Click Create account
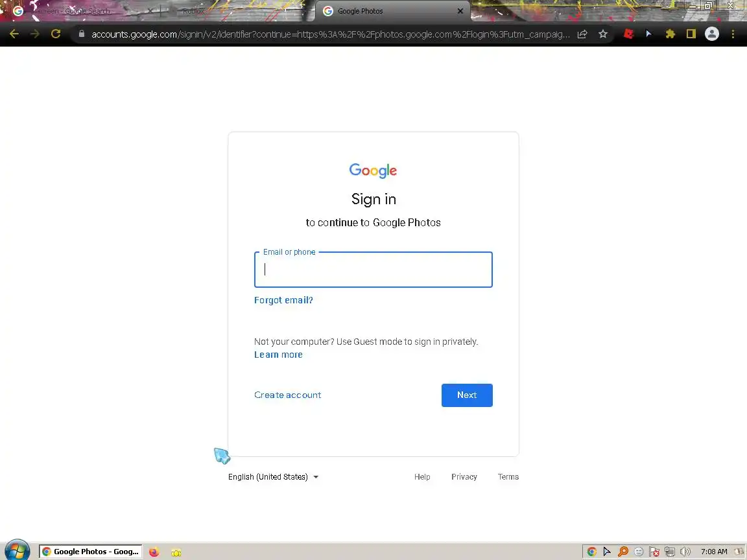Viewport: 747px width, 560px height. (287, 395)
